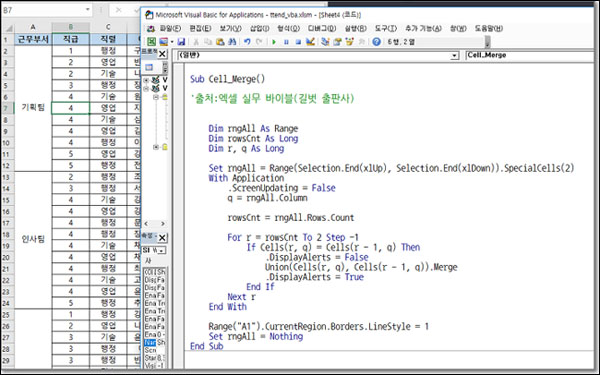600x375 pixels.
Task: Click the Toolbox icon in toolbar
Action: click(361, 42)
